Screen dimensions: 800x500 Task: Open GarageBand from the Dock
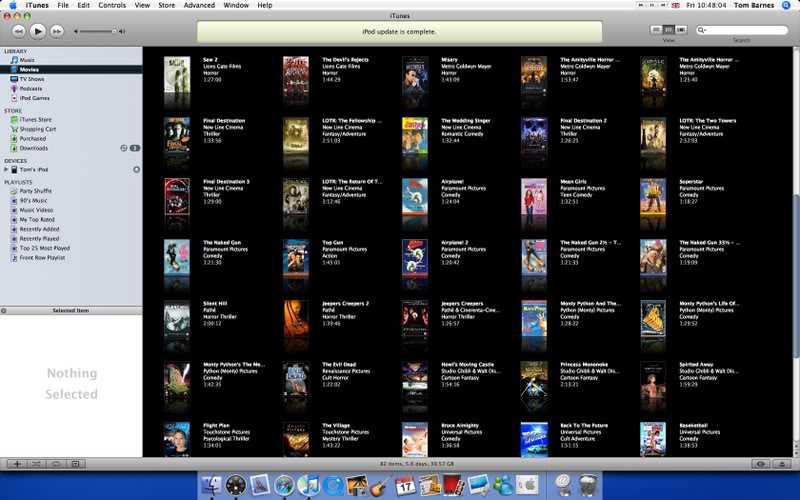coord(380,485)
